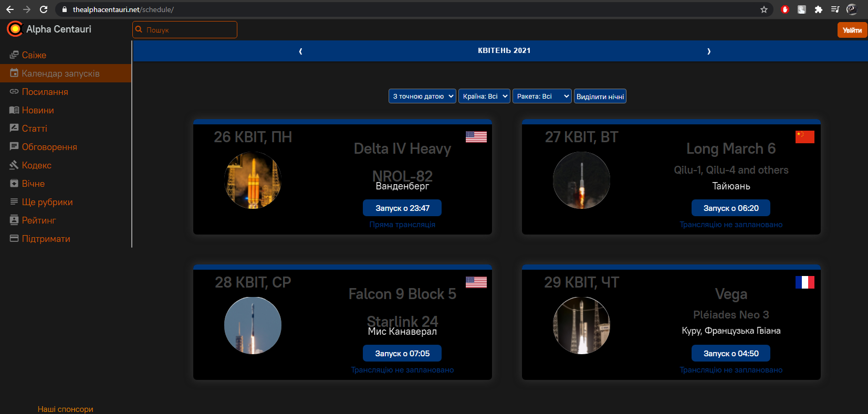Click the Pléiades Neo 3 mission title

pyautogui.click(x=731, y=315)
